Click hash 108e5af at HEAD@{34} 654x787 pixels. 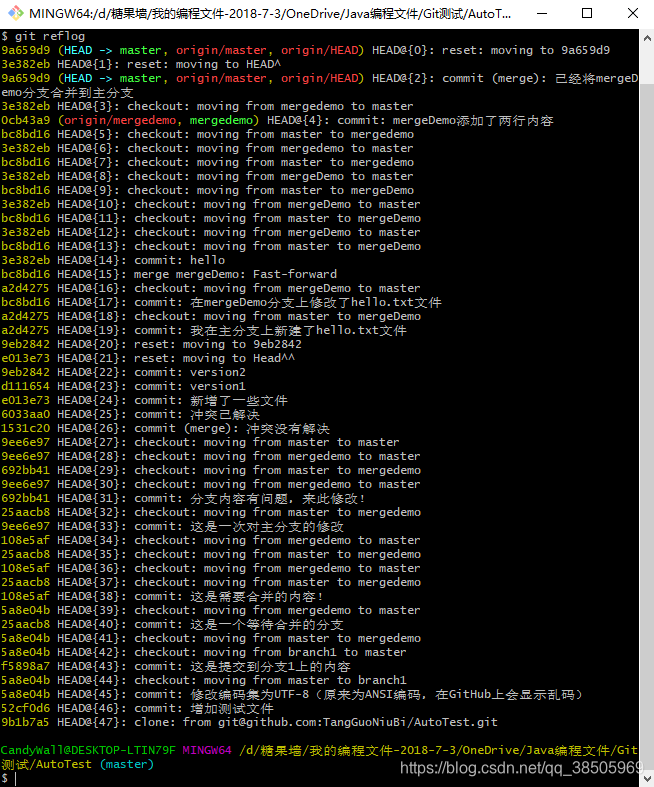[26, 541]
